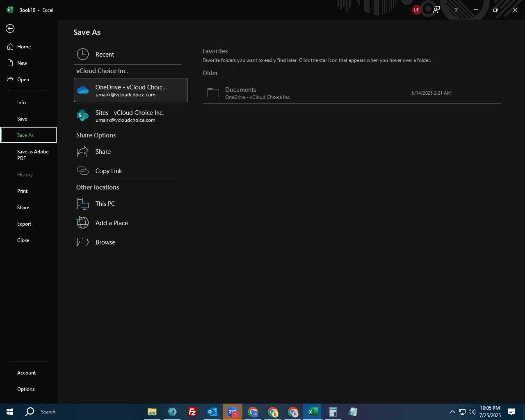The height and width of the screenshot is (420, 525).
Task: Open Help with the question mark icon
Action: click(456, 10)
